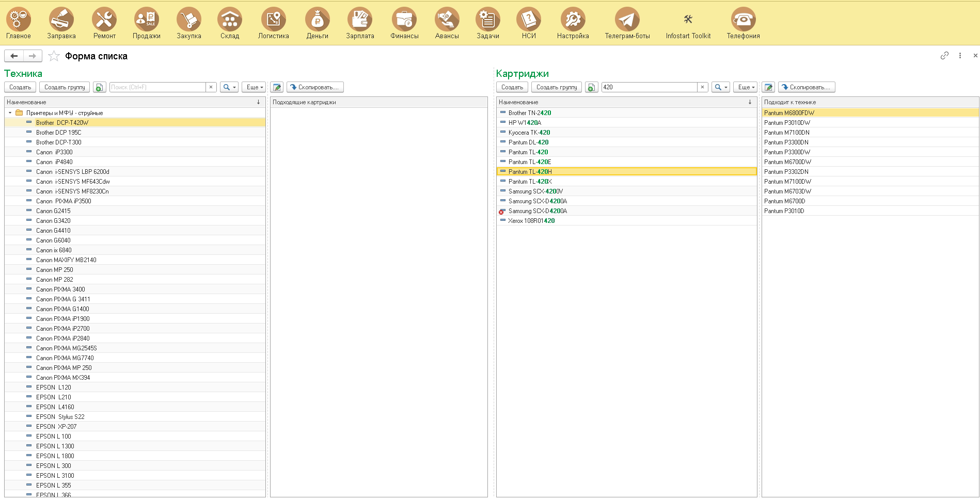Viewport: 980px width, 501px height.
Task: Open the three-dot form options menu
Action: click(x=960, y=55)
